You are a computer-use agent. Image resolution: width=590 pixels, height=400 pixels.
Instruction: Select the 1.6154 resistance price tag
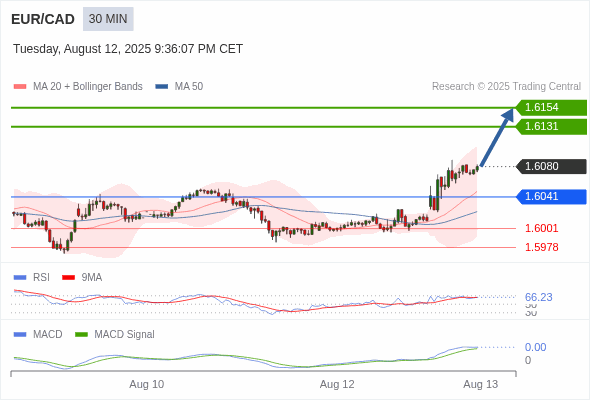point(551,108)
